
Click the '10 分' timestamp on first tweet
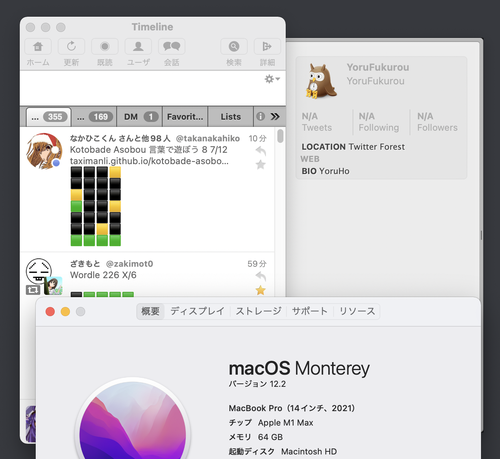pyautogui.click(x=257, y=138)
